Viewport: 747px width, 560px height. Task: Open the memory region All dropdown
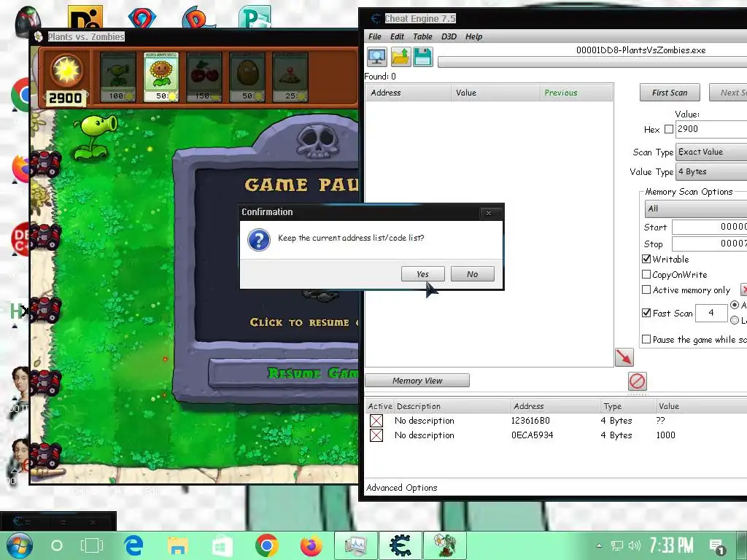point(695,209)
